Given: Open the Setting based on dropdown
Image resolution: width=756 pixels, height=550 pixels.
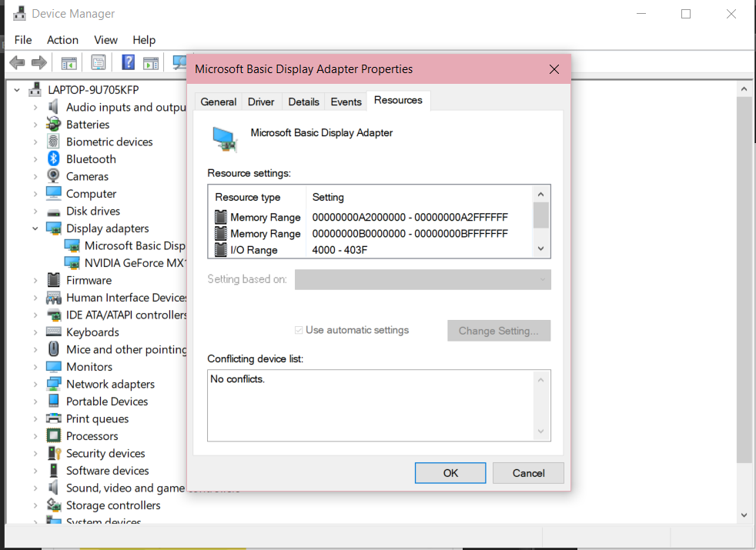Looking at the screenshot, I should (x=423, y=279).
